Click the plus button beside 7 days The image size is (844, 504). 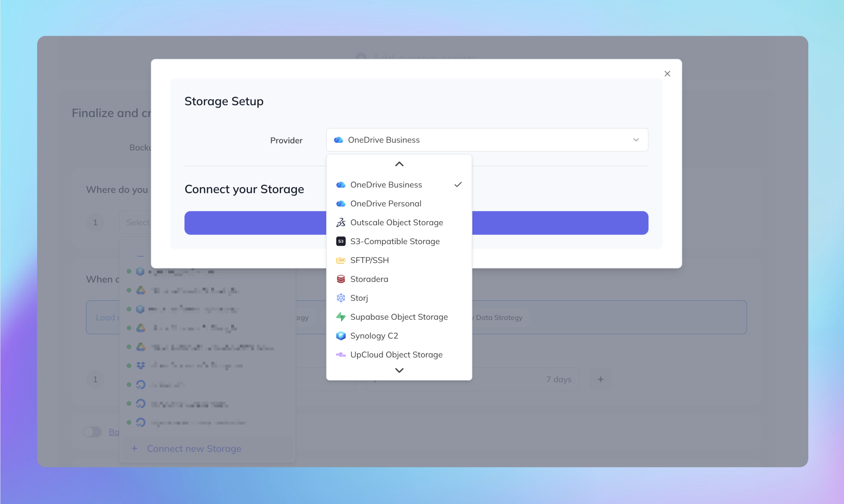coord(600,379)
